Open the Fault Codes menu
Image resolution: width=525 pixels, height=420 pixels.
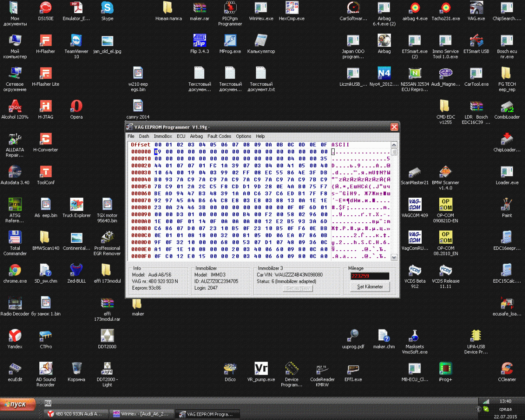219,136
